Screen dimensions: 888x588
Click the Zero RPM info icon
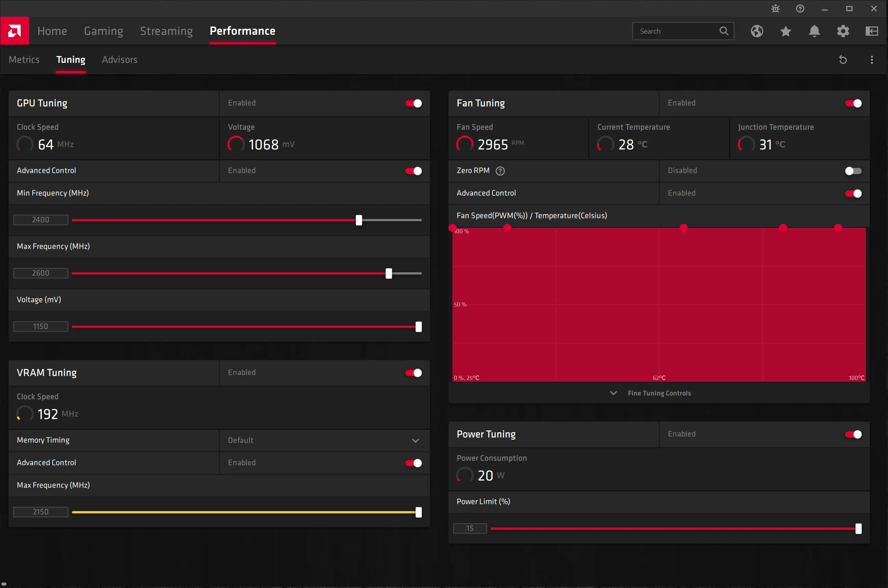(500, 170)
